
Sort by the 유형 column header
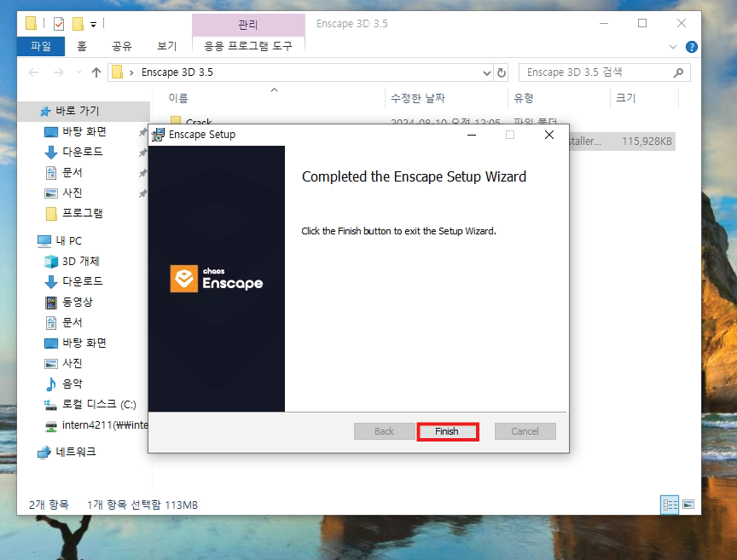[523, 98]
